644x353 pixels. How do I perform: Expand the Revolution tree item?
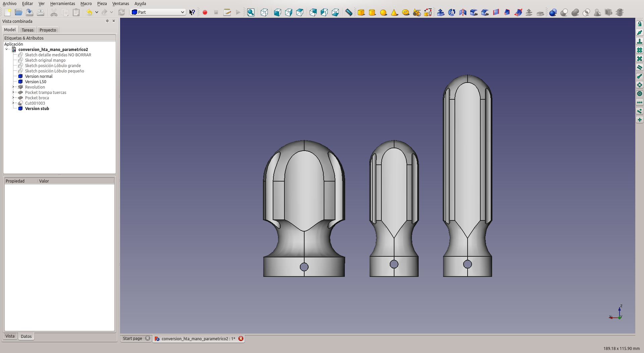[x=13, y=87]
